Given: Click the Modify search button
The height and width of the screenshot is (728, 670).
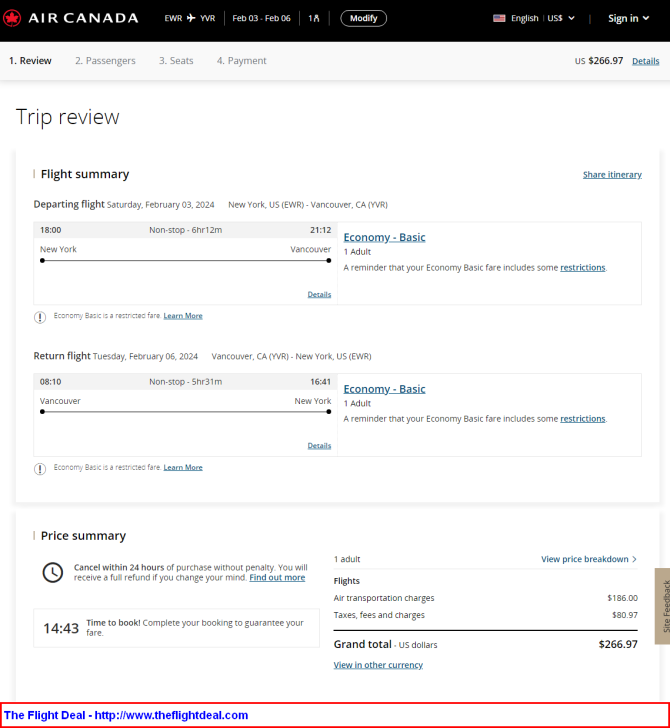Looking at the screenshot, I should (364, 18).
